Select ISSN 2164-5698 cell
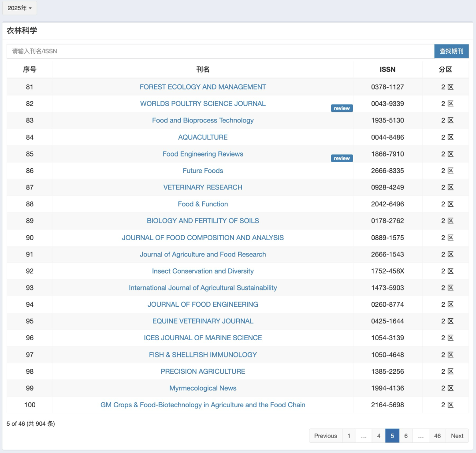This screenshot has width=476, height=453. click(x=387, y=405)
